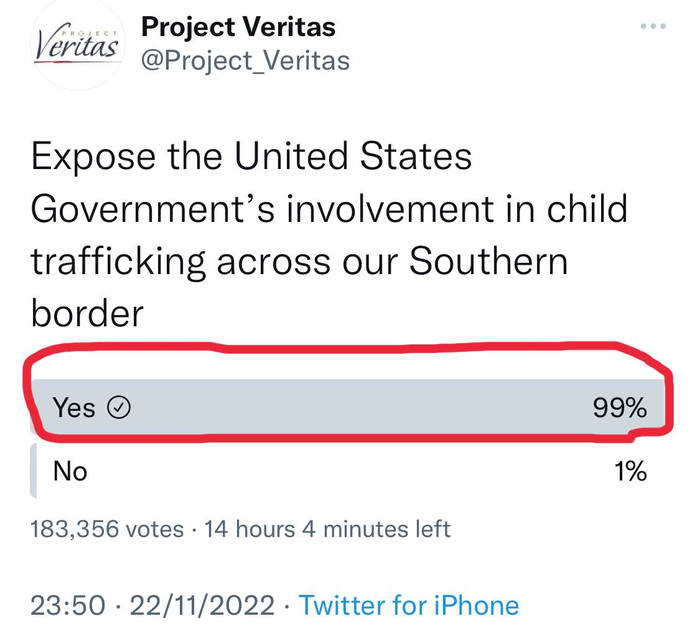The height and width of the screenshot is (639, 700).
Task: Click the narrow gray No result bar
Action: pos(35,470)
